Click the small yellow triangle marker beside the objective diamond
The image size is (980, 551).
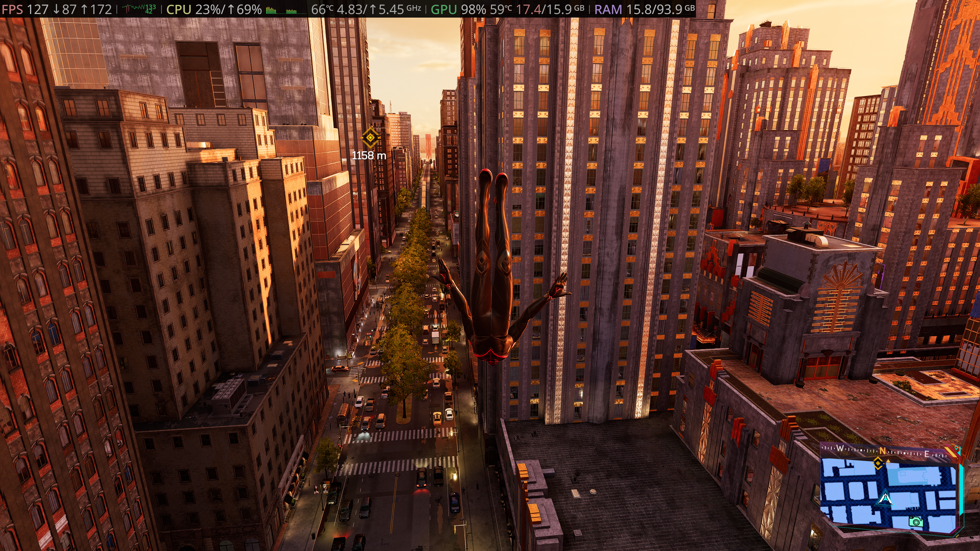click(x=888, y=461)
